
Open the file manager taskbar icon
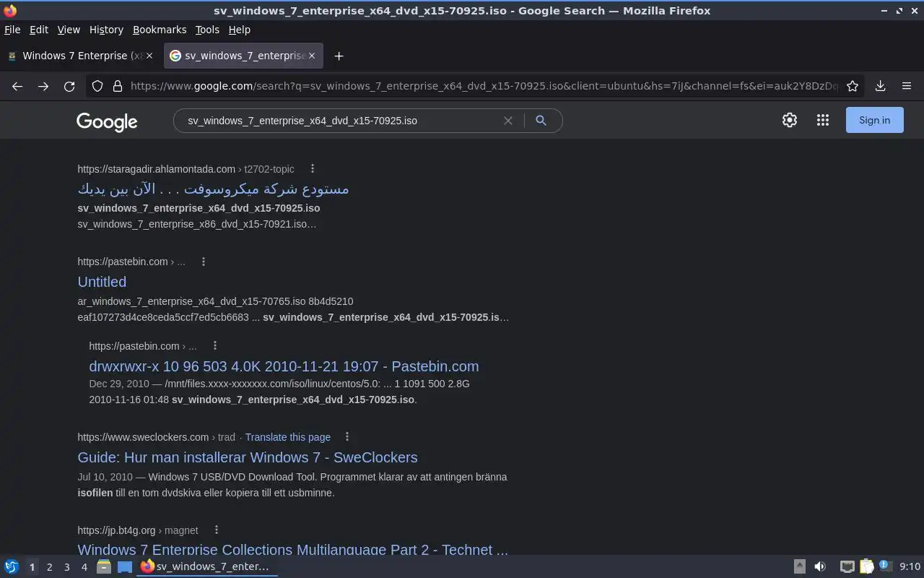click(104, 567)
